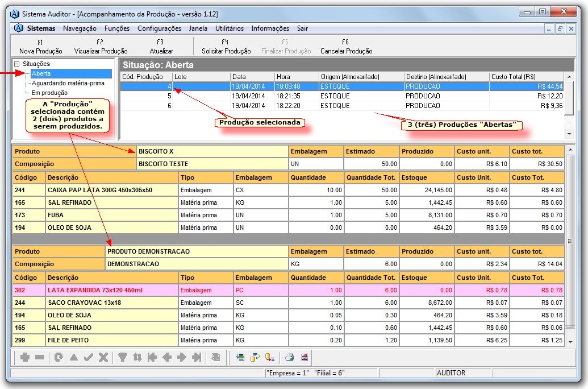Click the checkmark confirm icon

point(89,358)
